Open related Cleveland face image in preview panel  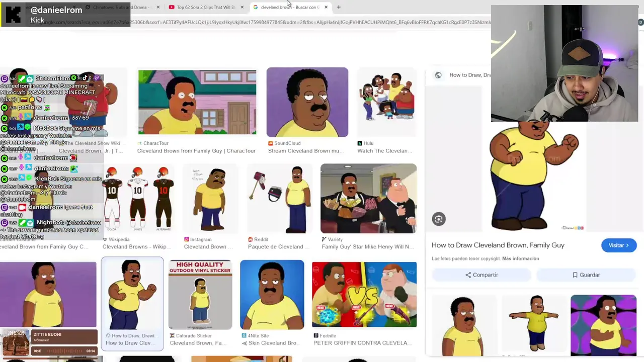tap(463, 325)
